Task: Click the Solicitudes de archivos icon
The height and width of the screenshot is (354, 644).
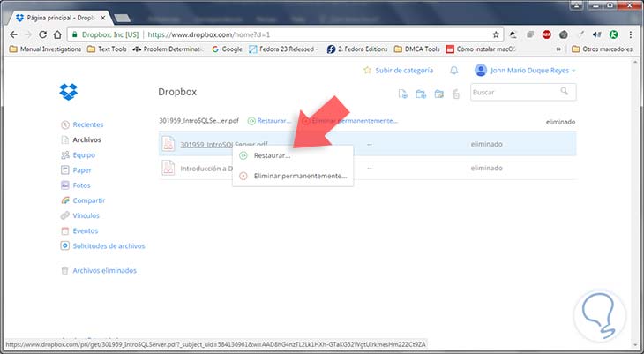Action: point(65,246)
